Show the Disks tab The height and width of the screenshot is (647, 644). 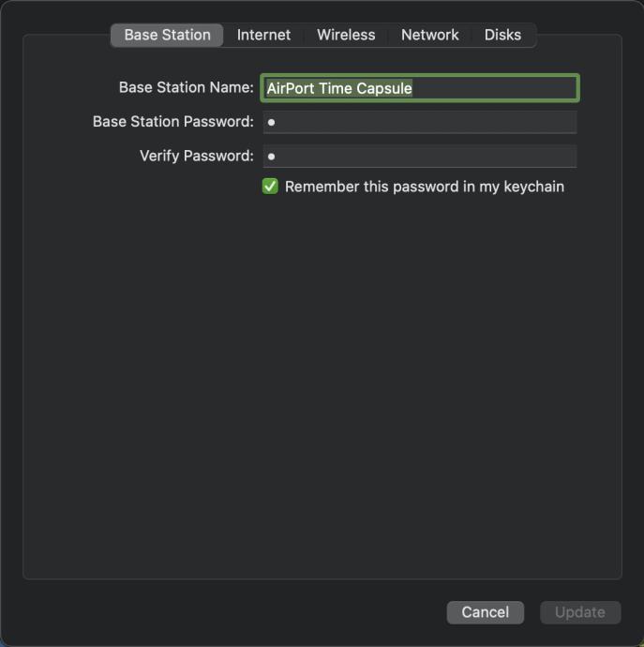[x=502, y=36]
